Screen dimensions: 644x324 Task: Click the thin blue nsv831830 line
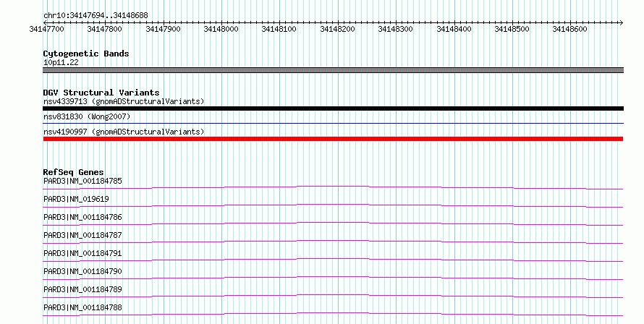tap(333, 123)
